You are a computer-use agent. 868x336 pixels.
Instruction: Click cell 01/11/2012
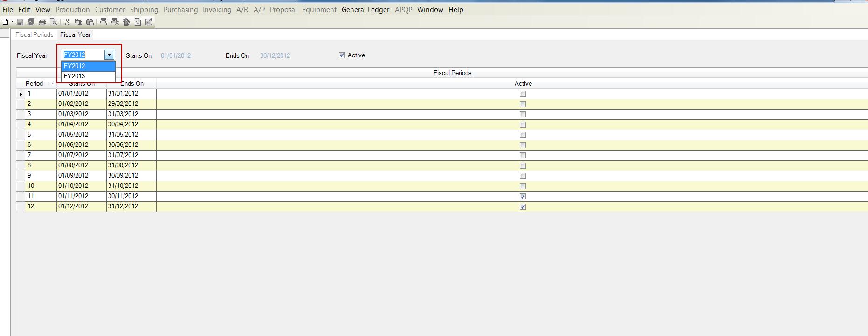coord(82,196)
